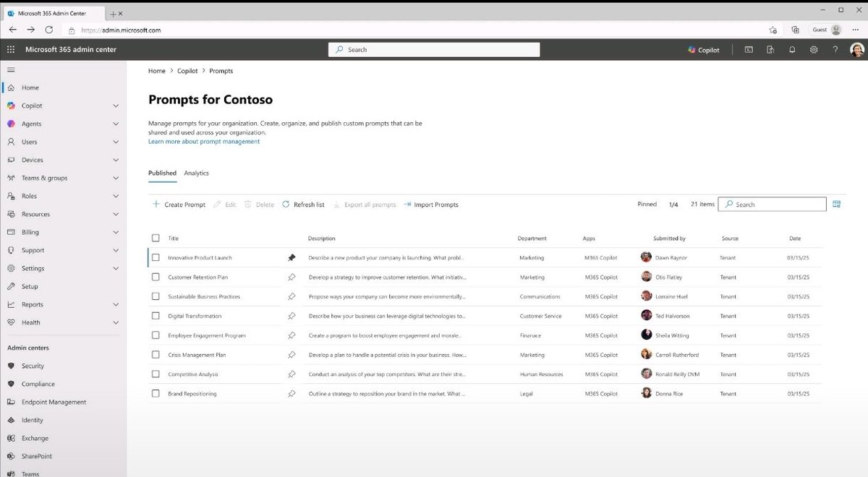
Task: Pin the Customer Retention Plan prompt
Action: tap(292, 277)
